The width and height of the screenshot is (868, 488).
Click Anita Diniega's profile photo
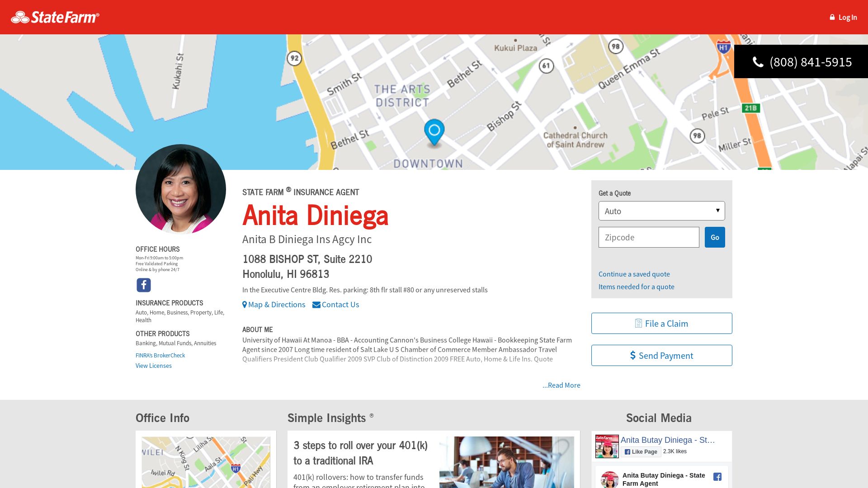[x=181, y=189]
